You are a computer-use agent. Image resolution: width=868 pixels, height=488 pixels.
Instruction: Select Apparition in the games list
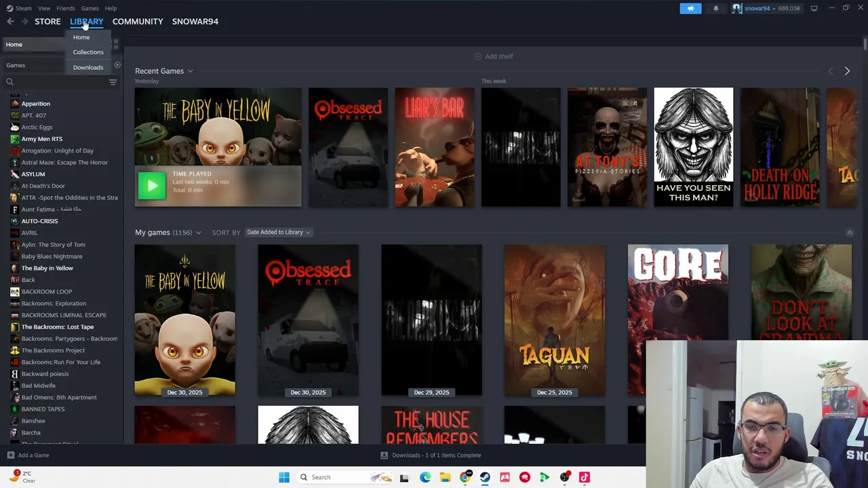(x=35, y=104)
